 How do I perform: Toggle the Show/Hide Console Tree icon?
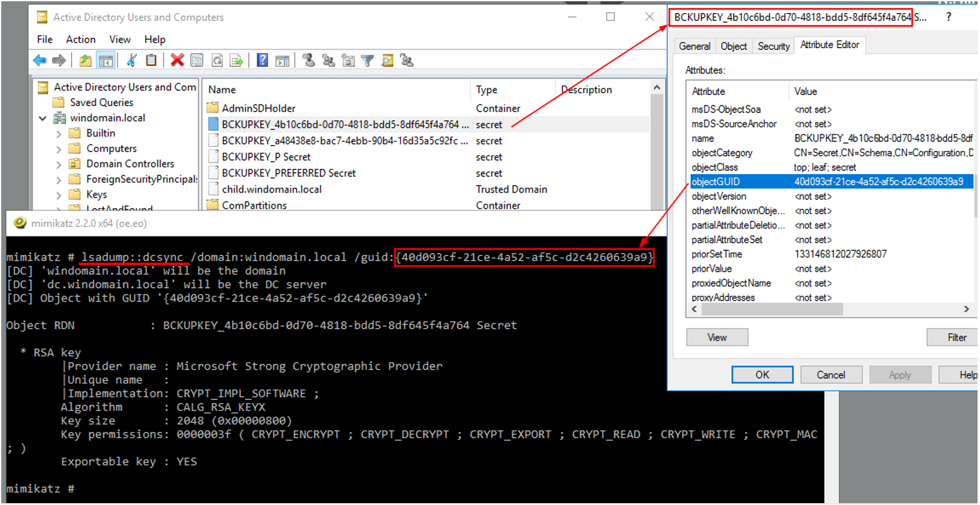point(106,61)
